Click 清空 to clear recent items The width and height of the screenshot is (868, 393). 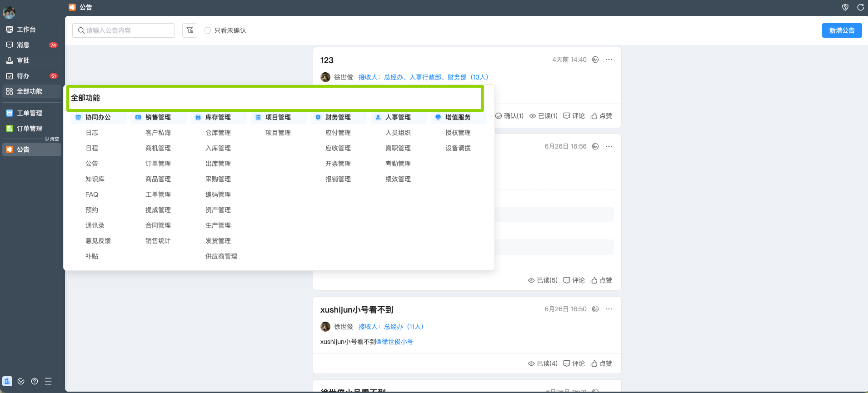(x=52, y=139)
